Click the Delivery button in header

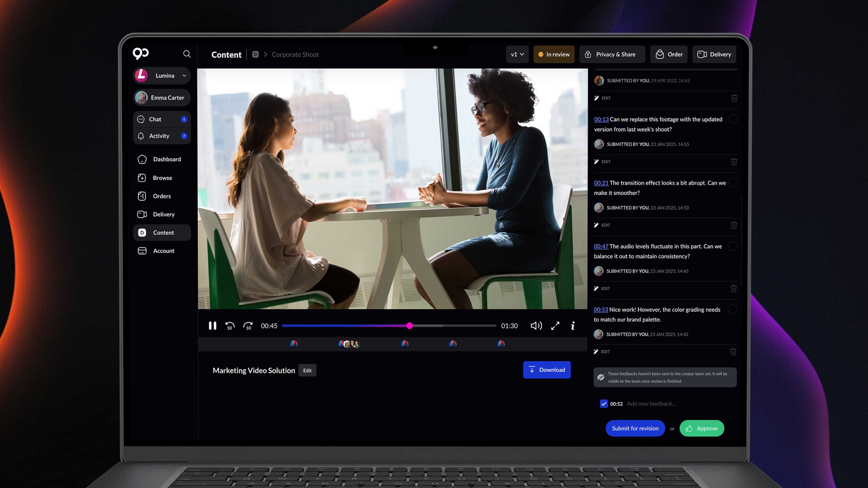[x=714, y=54]
